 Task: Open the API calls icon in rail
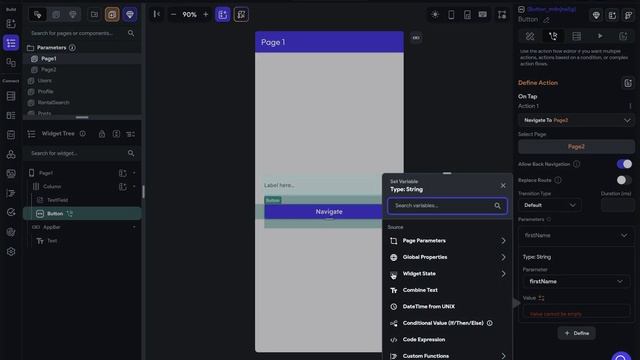(x=11, y=135)
